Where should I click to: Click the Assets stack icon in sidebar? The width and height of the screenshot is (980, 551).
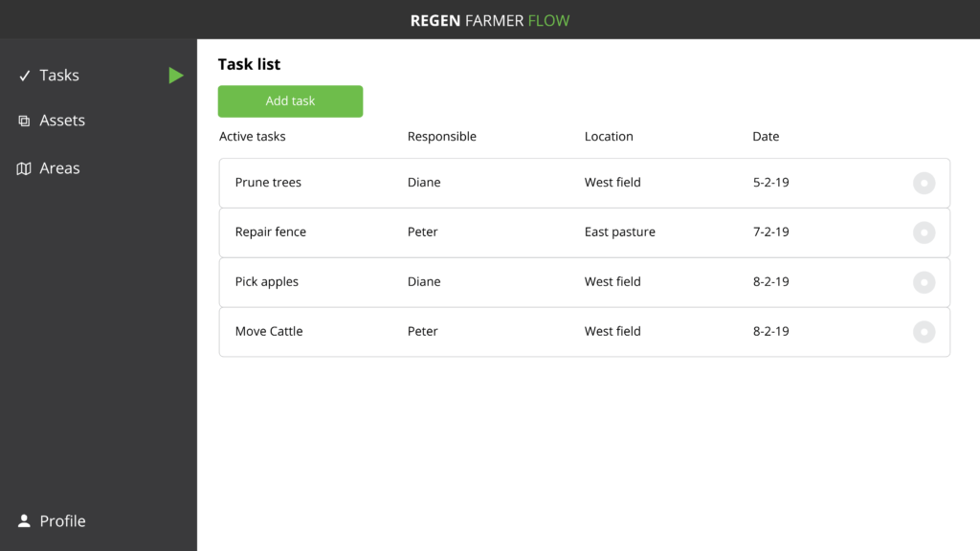24,121
